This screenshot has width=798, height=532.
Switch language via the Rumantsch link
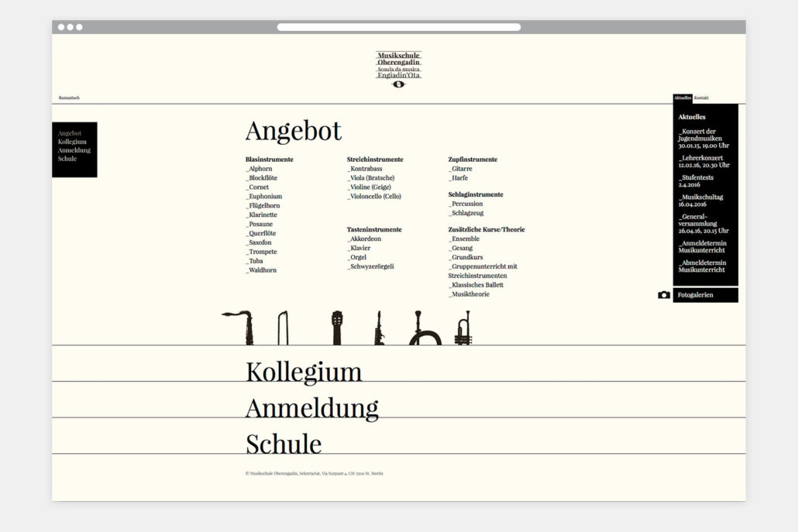click(69, 98)
